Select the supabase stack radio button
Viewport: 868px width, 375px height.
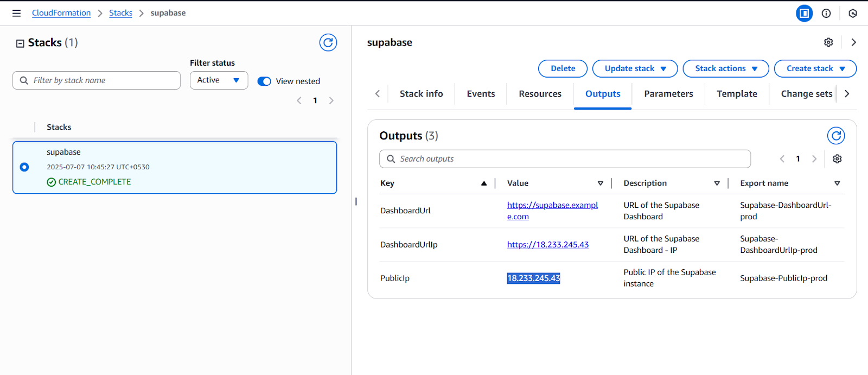pos(24,167)
